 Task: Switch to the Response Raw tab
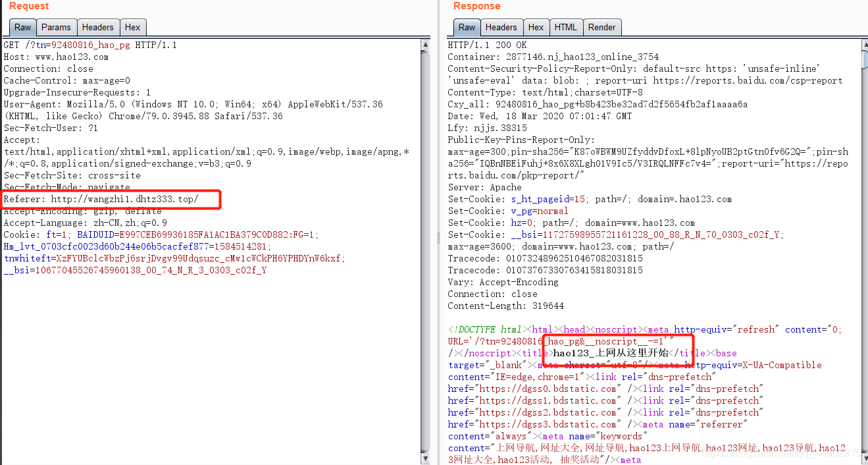pos(467,27)
